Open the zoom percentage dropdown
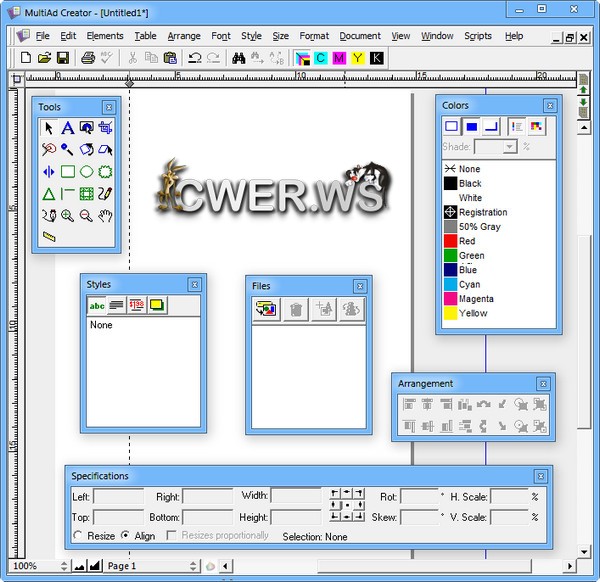The image size is (600, 582). click(x=36, y=566)
